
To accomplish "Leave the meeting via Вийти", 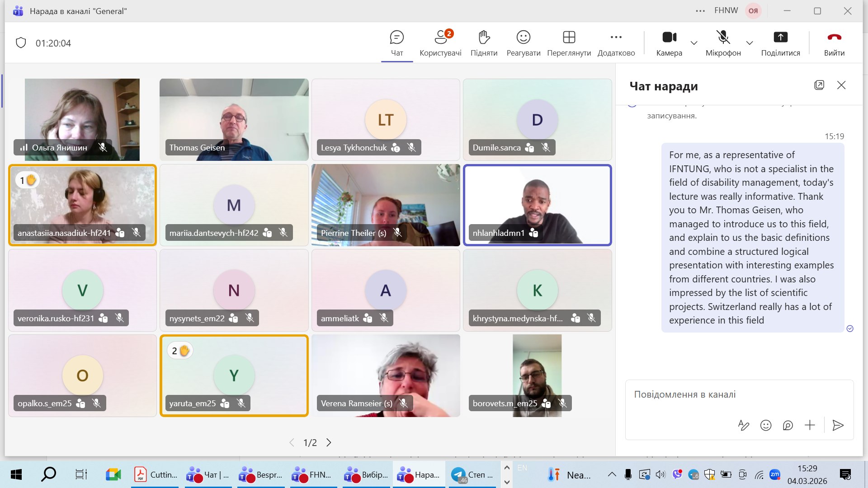I will pyautogui.click(x=834, y=43).
